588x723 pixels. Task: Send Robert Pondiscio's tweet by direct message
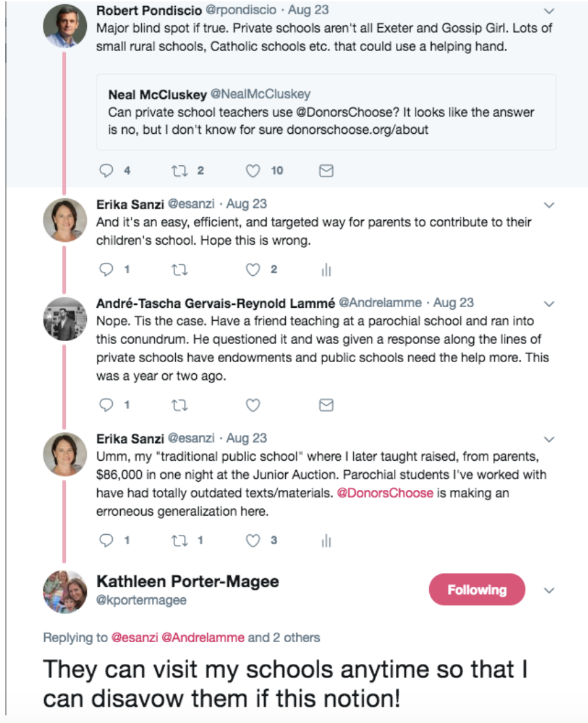point(326,171)
